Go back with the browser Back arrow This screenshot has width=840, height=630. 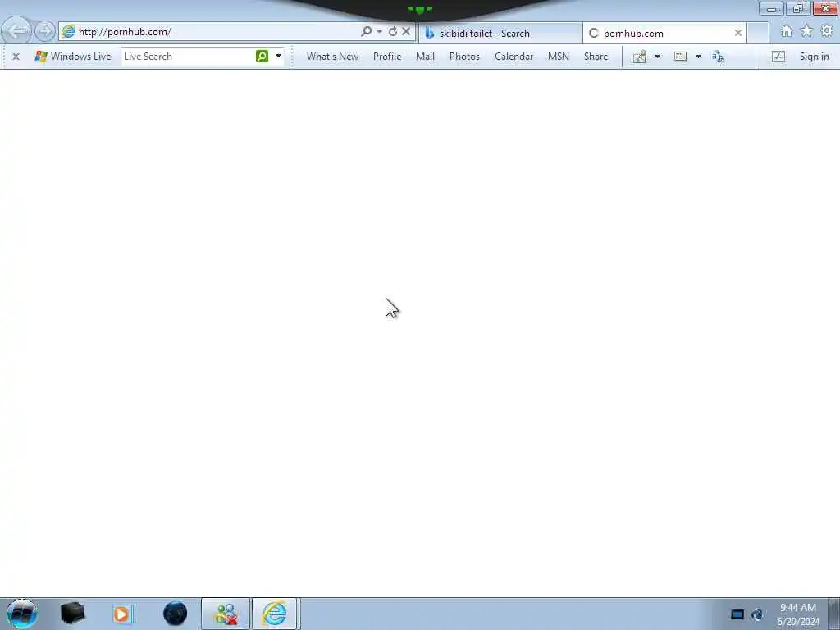coord(16,31)
